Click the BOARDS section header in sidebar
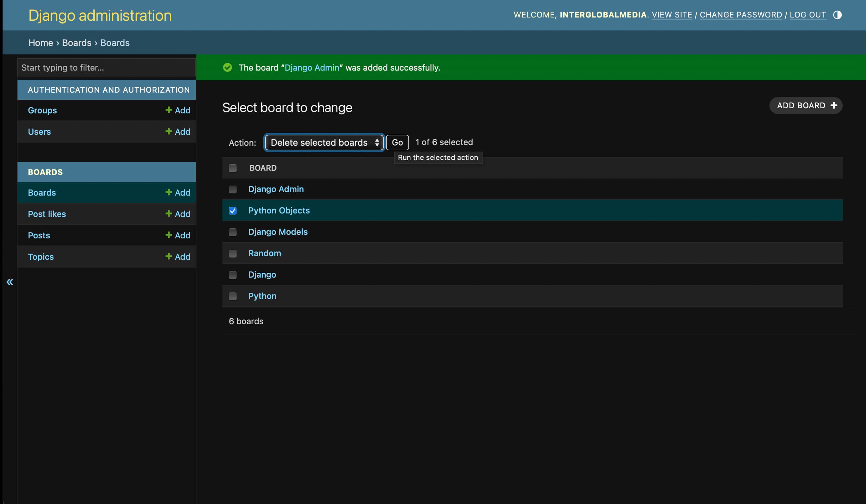Screen dimensions: 866x504 [45, 172]
